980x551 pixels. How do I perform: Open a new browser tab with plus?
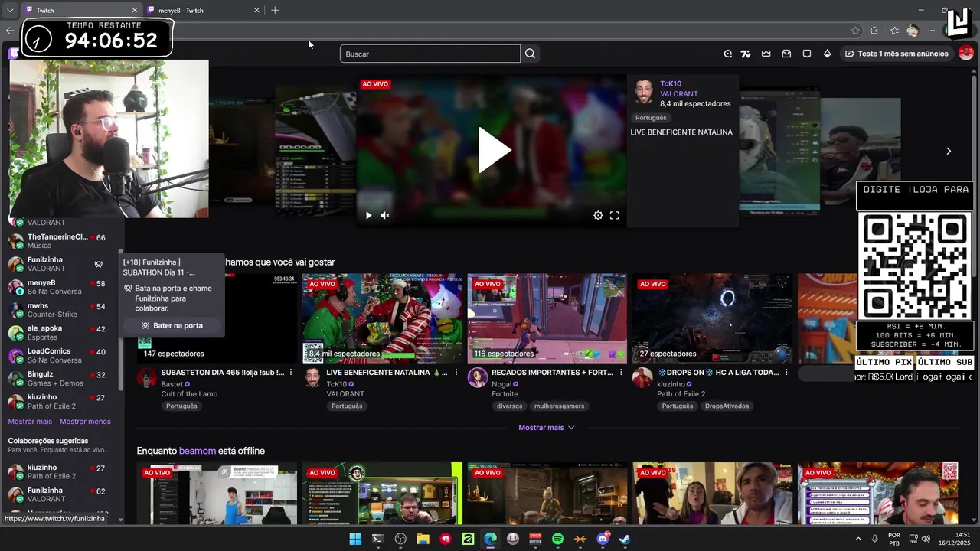275,11
